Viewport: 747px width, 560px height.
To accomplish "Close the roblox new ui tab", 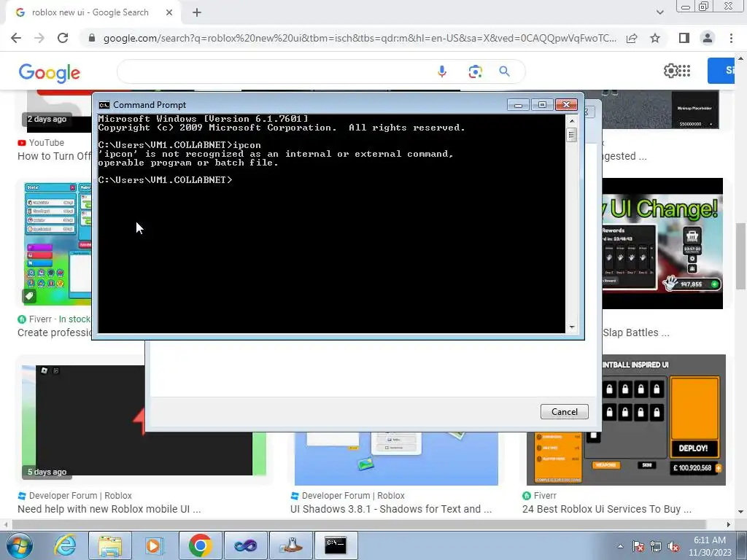I will point(169,13).
